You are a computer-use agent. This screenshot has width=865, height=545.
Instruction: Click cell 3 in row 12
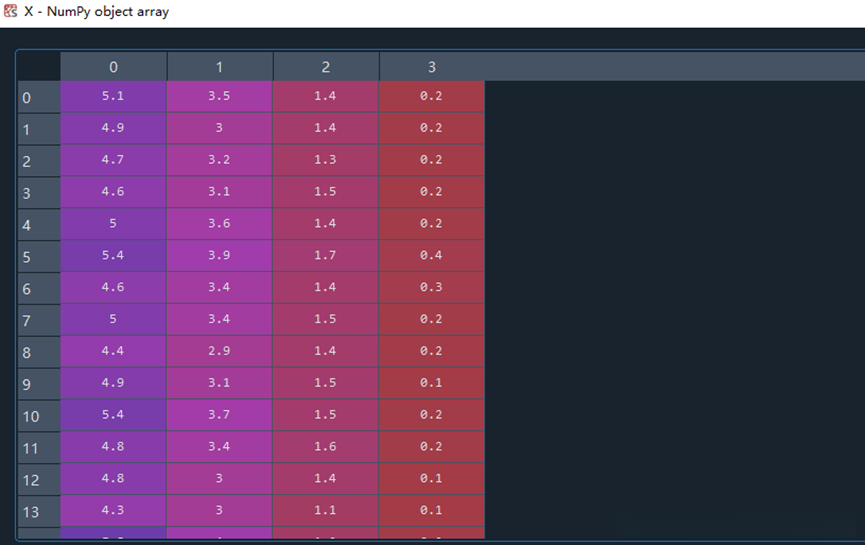click(x=220, y=479)
